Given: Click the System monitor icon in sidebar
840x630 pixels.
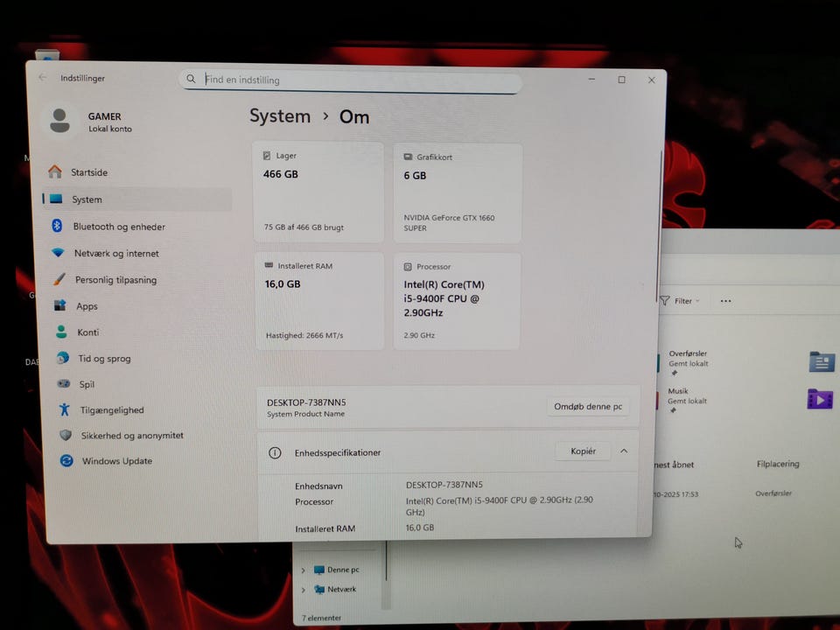Looking at the screenshot, I should (x=56, y=199).
